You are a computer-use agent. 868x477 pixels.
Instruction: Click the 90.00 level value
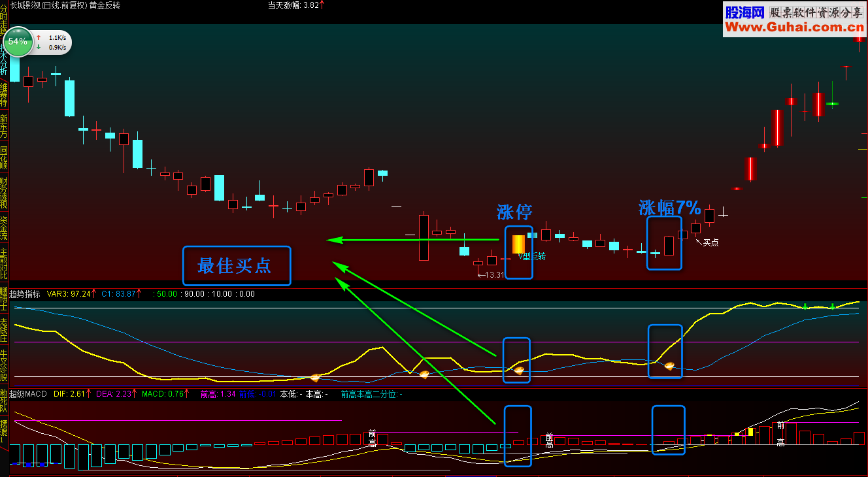click(x=194, y=294)
